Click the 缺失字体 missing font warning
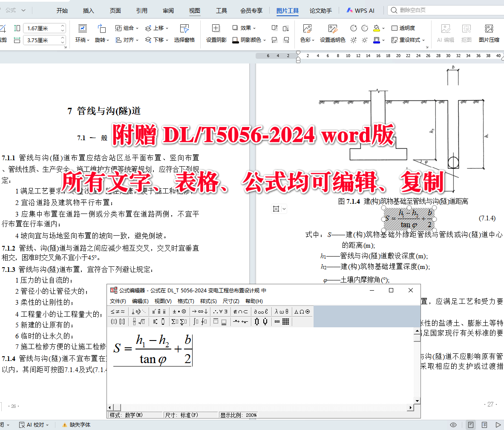The width and height of the screenshot is (504, 430). click(x=76, y=425)
